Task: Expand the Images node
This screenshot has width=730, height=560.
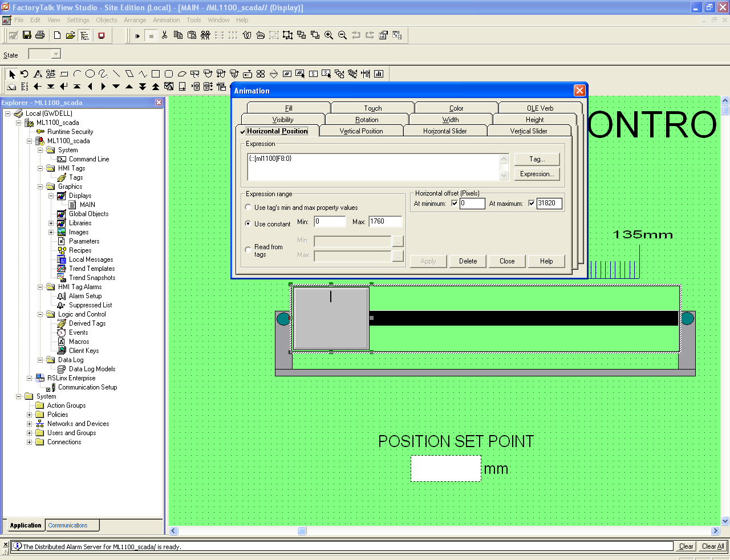Action: (51, 232)
